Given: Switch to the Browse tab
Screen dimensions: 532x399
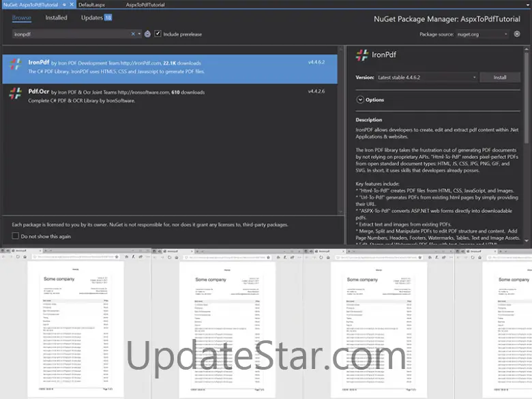Looking at the screenshot, I should click(21, 18).
